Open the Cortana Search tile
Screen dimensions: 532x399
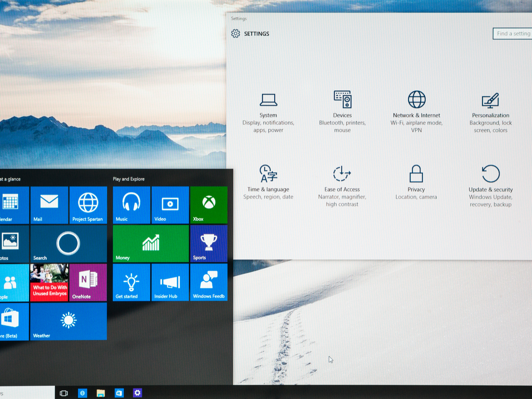pyautogui.click(x=68, y=244)
